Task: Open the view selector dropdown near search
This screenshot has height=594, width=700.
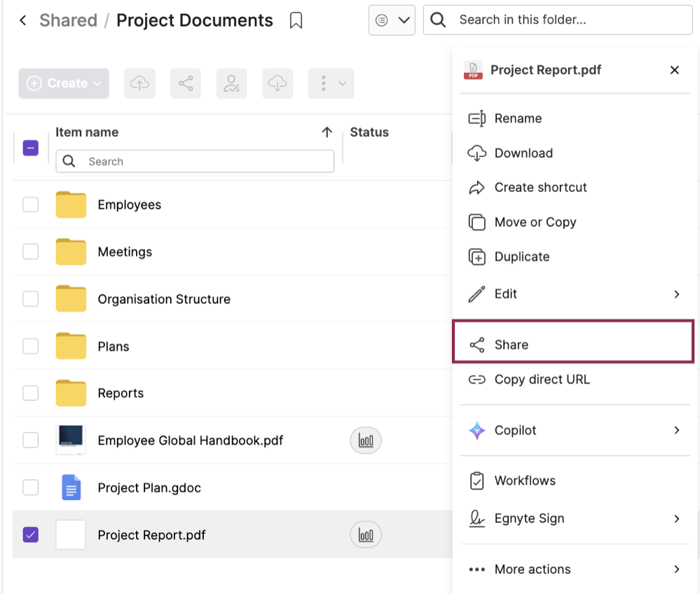Action: click(392, 20)
